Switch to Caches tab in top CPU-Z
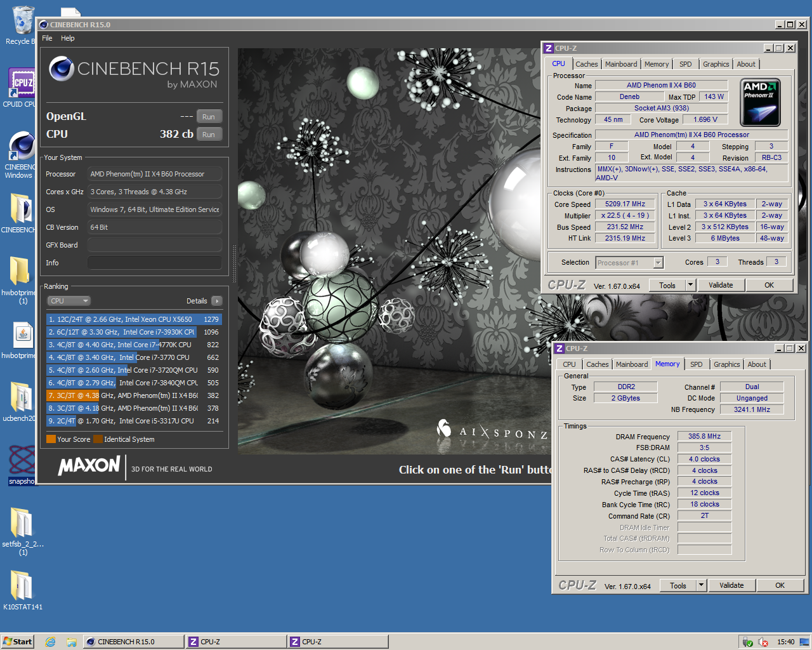Viewport: 812px width, 650px height. (x=587, y=64)
